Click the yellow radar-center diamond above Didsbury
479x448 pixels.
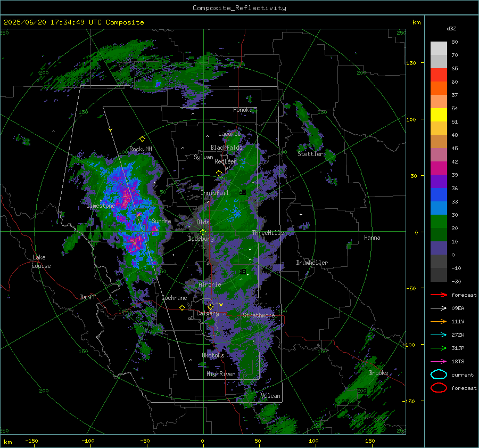(203, 232)
